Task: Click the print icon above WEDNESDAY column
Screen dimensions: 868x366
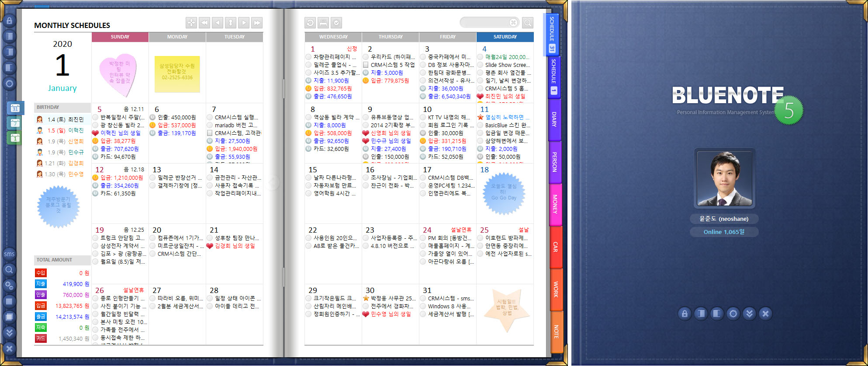Action: (x=323, y=23)
